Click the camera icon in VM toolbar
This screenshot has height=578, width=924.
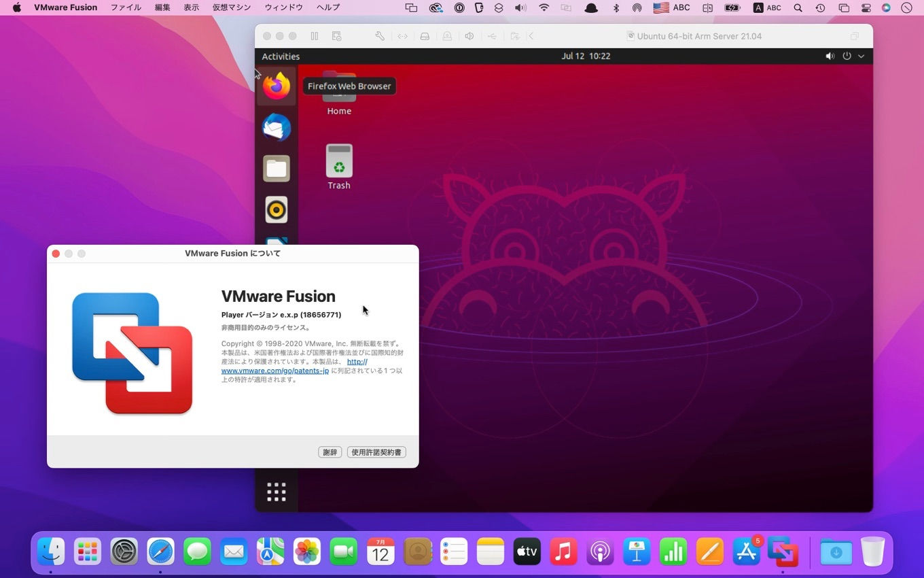coord(447,36)
